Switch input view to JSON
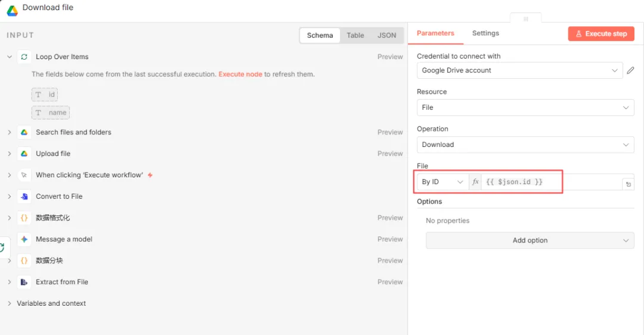The image size is (644, 335). (x=386, y=35)
